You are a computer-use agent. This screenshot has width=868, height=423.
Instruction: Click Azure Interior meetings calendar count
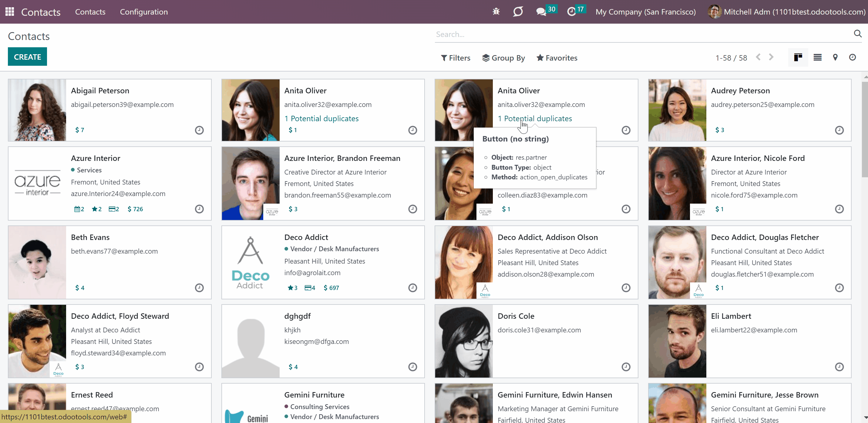pyautogui.click(x=79, y=209)
